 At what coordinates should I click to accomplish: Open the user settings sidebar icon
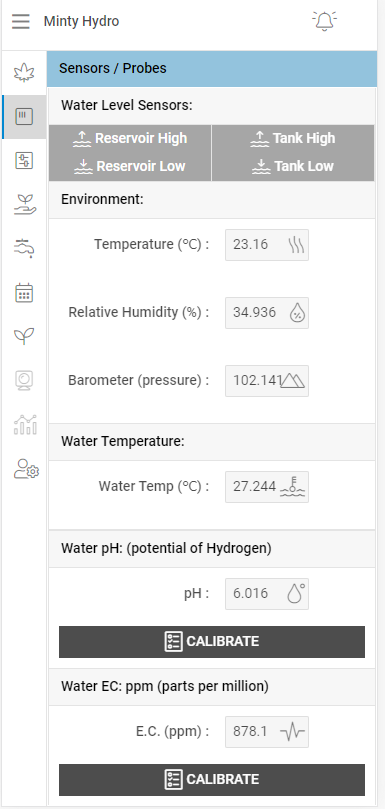tap(26, 468)
